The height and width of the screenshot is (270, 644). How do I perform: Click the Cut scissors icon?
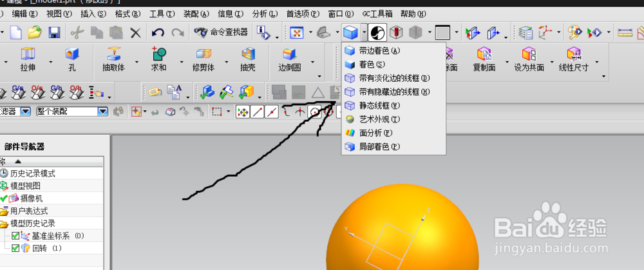tap(77, 32)
